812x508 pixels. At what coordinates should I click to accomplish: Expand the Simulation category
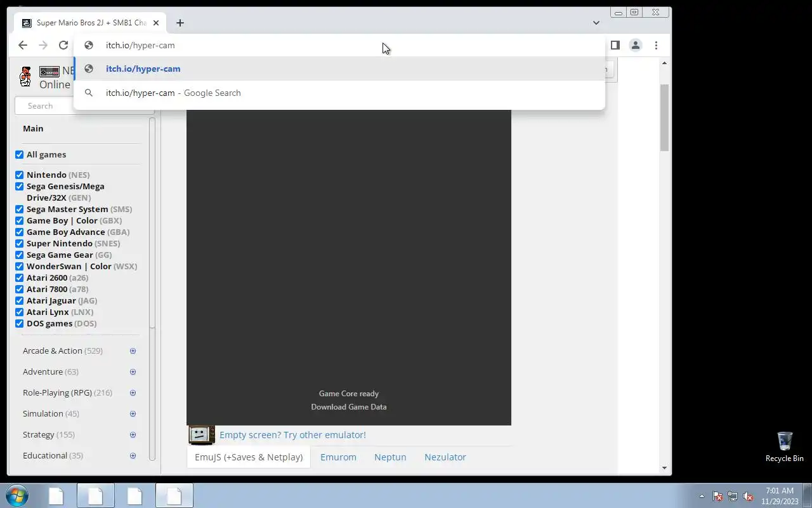(133, 413)
